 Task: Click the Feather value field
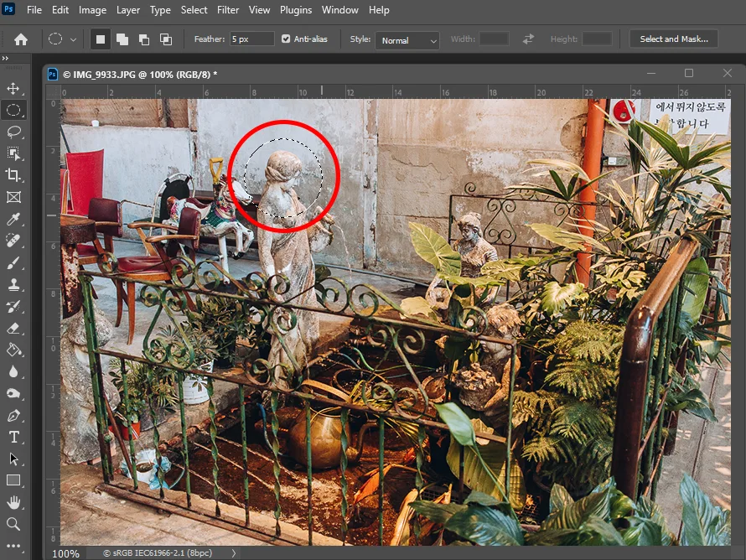click(251, 39)
